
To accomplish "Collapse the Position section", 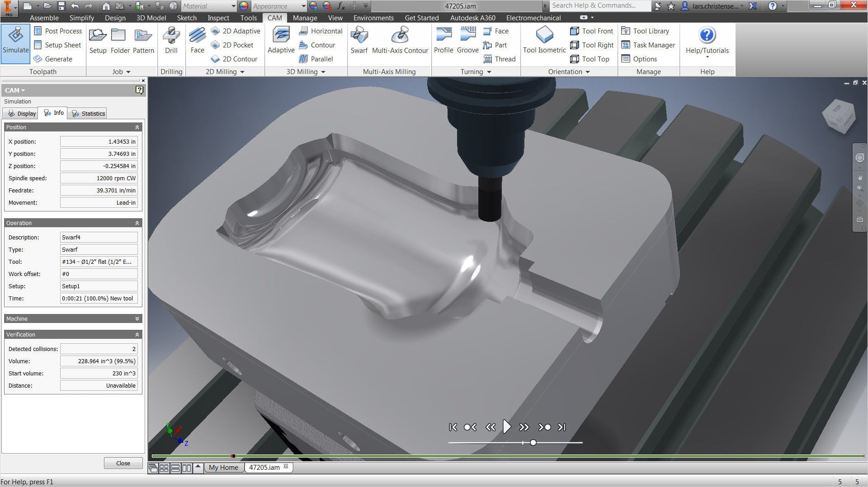I will tap(137, 127).
